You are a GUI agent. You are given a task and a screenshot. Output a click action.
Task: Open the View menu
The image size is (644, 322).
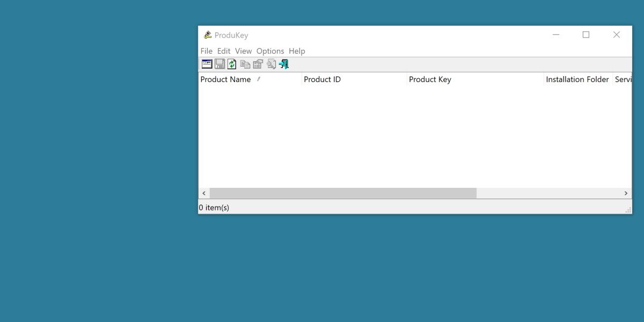[x=243, y=51]
